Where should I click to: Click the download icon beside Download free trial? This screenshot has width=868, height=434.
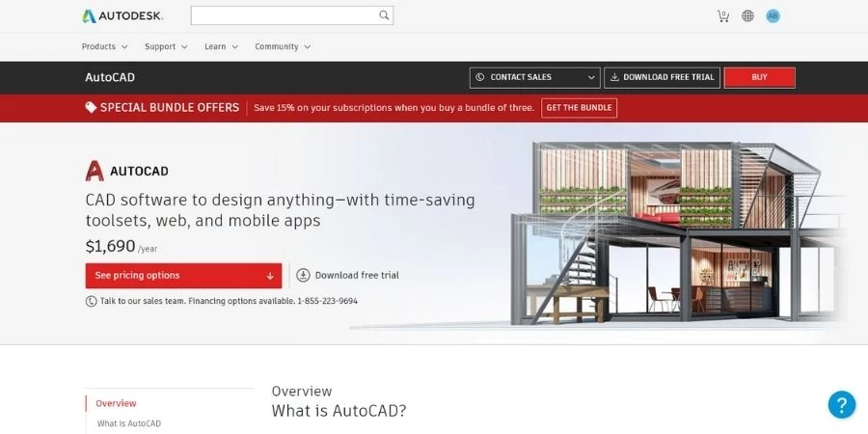303,275
